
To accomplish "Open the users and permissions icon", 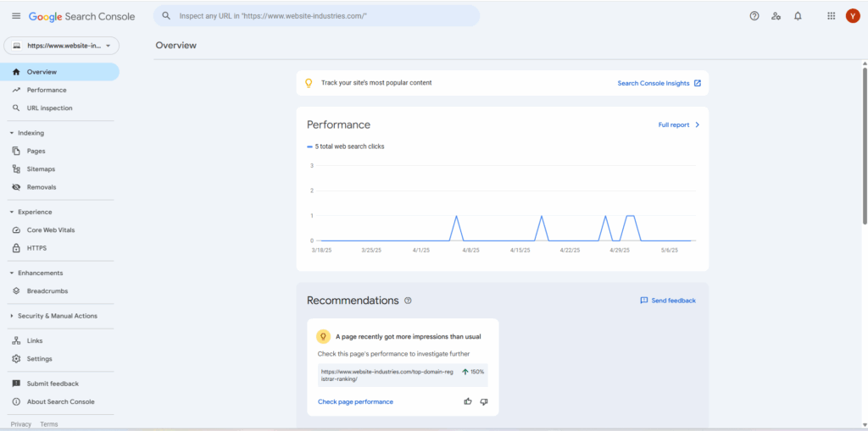I will [x=776, y=16].
